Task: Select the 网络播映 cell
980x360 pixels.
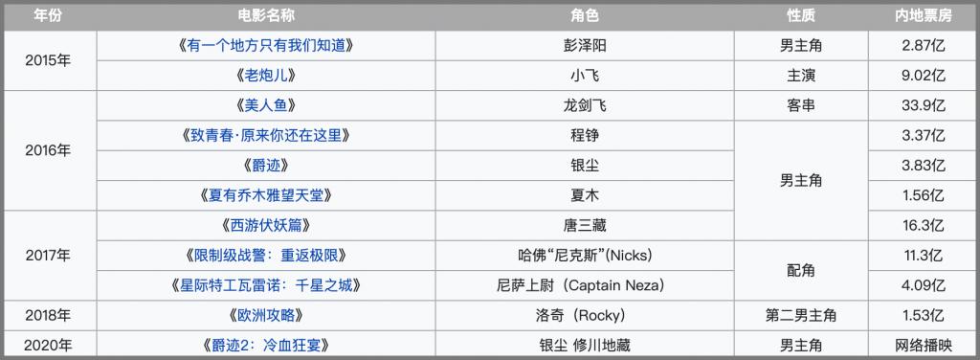Action: [x=924, y=345]
